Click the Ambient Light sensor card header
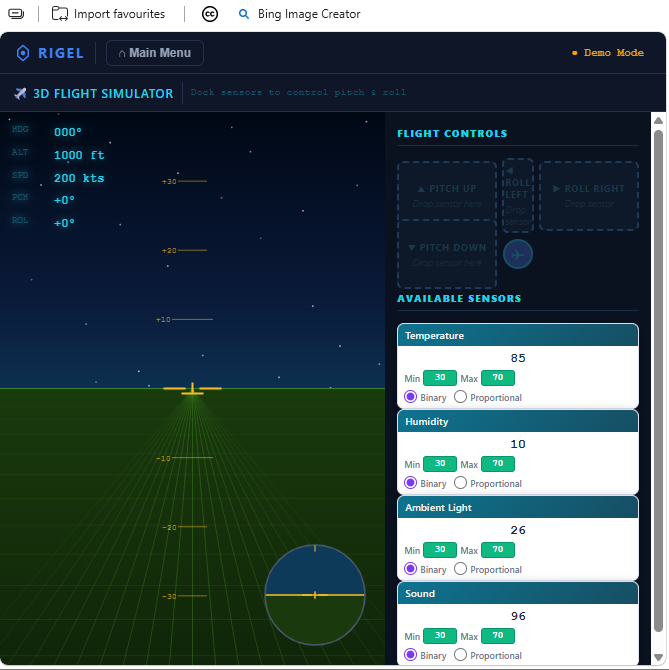 pos(518,507)
